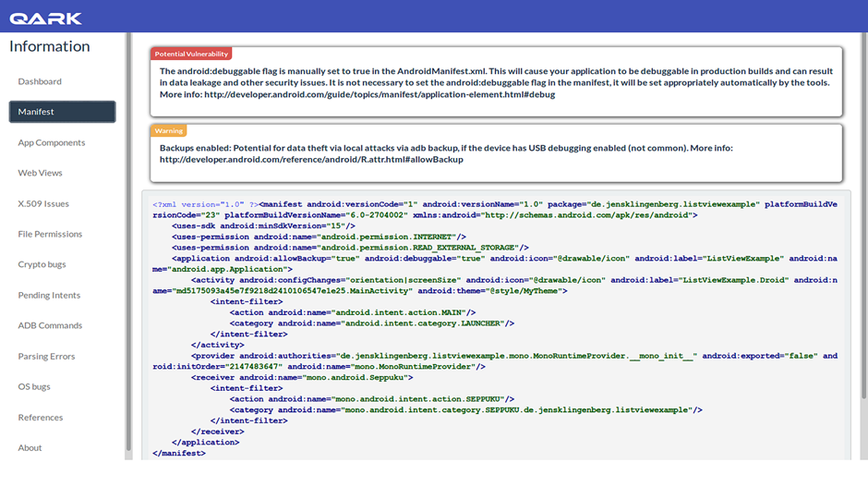The width and height of the screenshot is (868, 487).
Task: Click the main page scrollbar
Action: click(x=864, y=216)
